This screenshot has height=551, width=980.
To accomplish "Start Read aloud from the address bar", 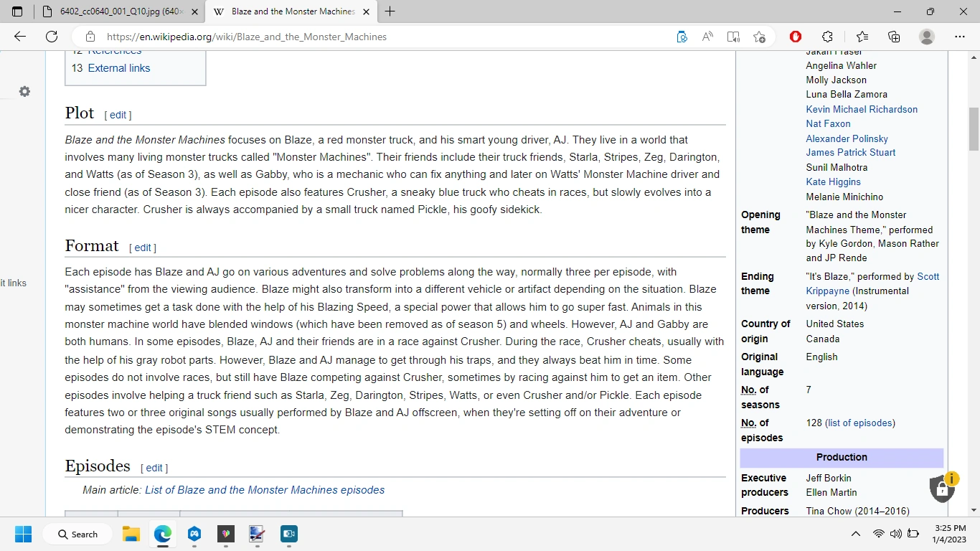I will click(x=707, y=36).
